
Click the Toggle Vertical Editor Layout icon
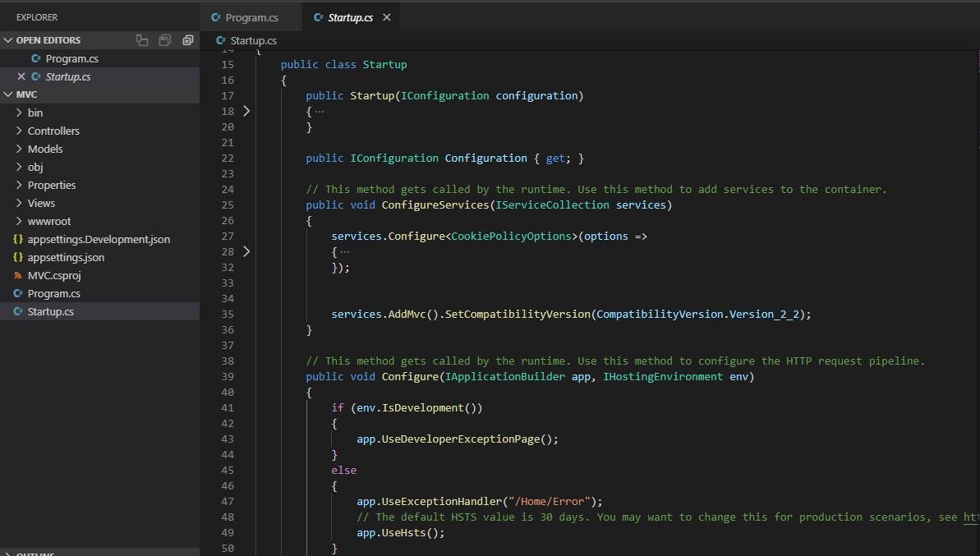tap(141, 39)
